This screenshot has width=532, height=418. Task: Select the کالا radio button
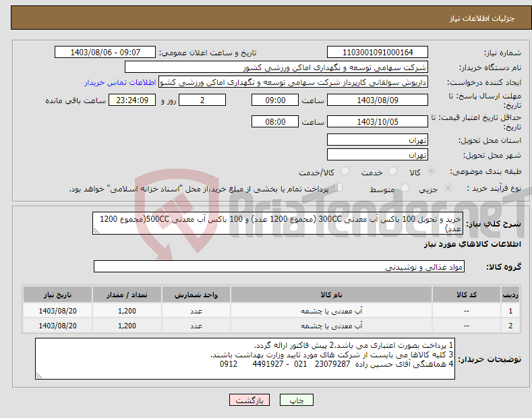[x=431, y=171]
